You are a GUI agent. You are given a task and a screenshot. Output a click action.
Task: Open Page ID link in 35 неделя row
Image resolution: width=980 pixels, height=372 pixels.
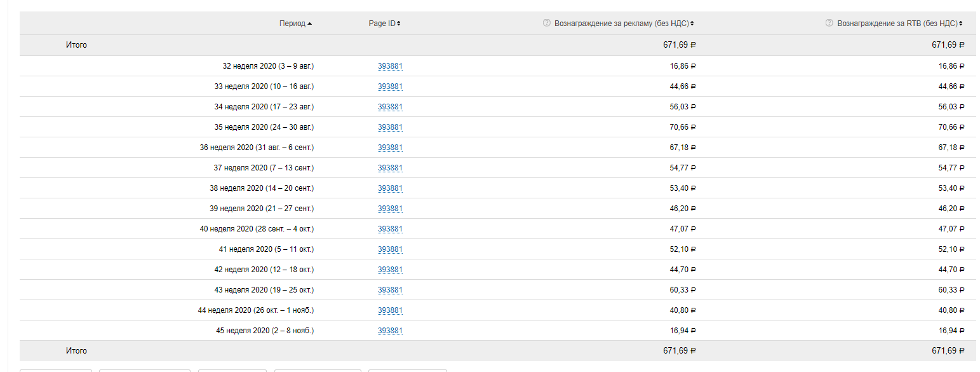pos(390,127)
